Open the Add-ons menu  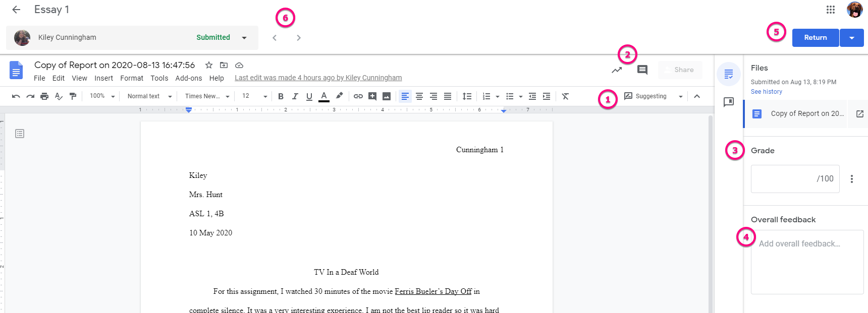coord(188,78)
